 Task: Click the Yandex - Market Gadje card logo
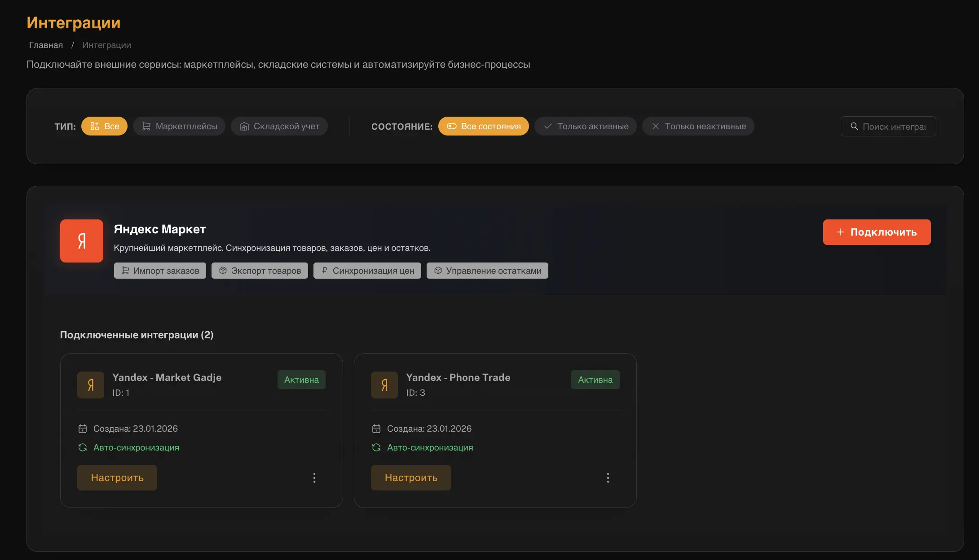pos(91,385)
